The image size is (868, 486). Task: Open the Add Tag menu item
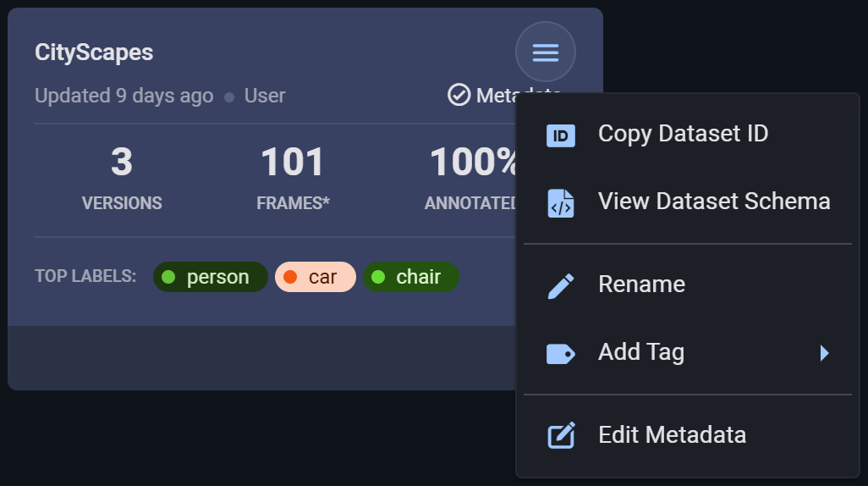click(641, 352)
